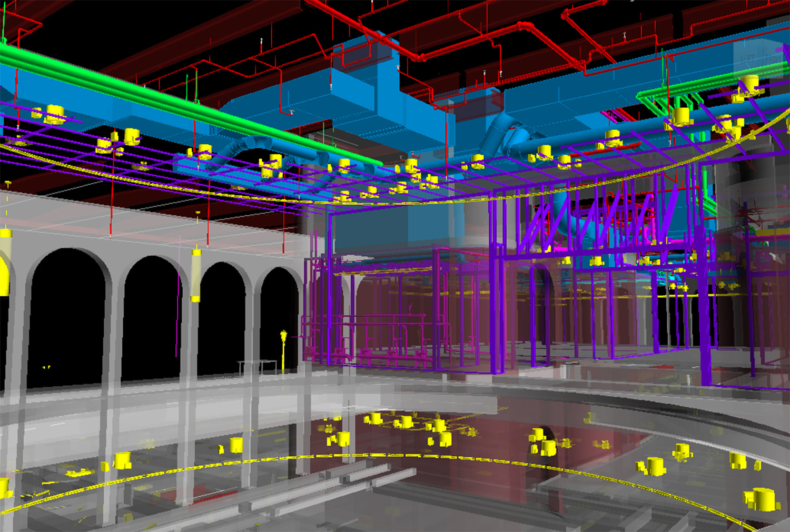790x532 pixels.
Task: Select the large yellow cylinder at bottom right
Action: 761,499
